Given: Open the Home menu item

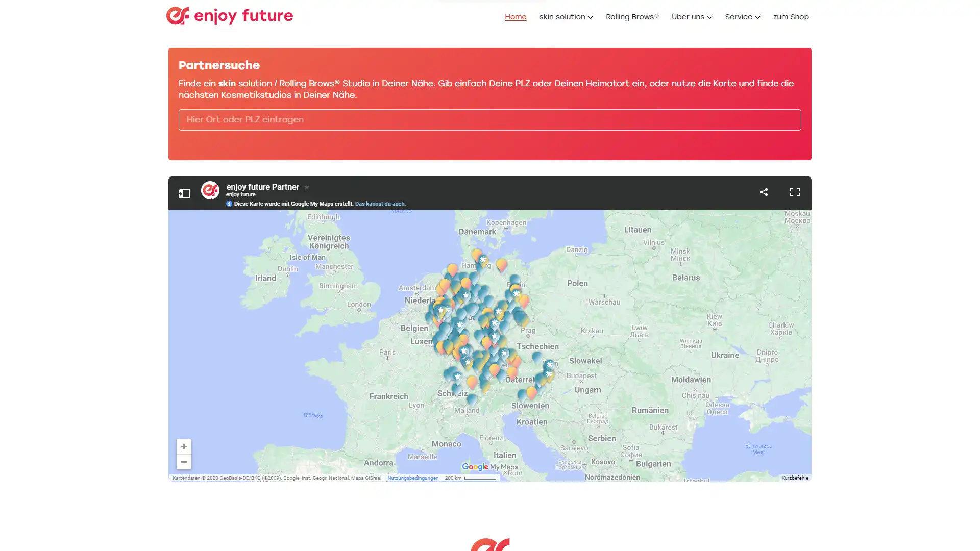Looking at the screenshot, I should click(516, 17).
